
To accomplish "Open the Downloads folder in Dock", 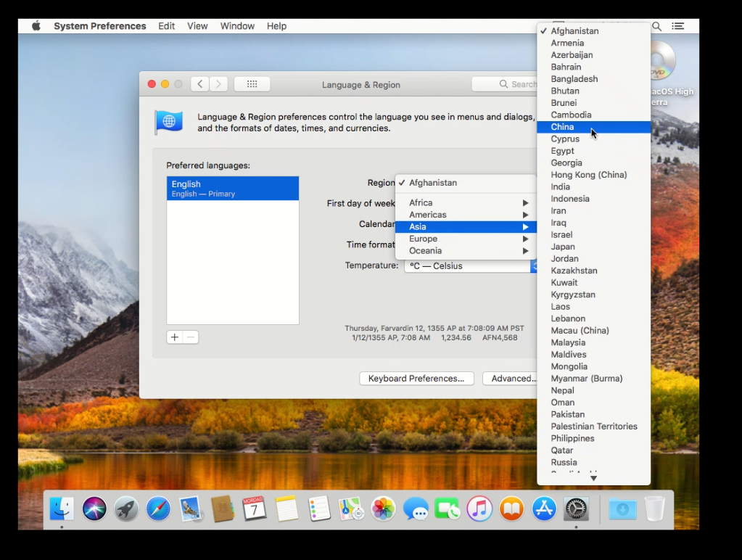I will coord(622,509).
